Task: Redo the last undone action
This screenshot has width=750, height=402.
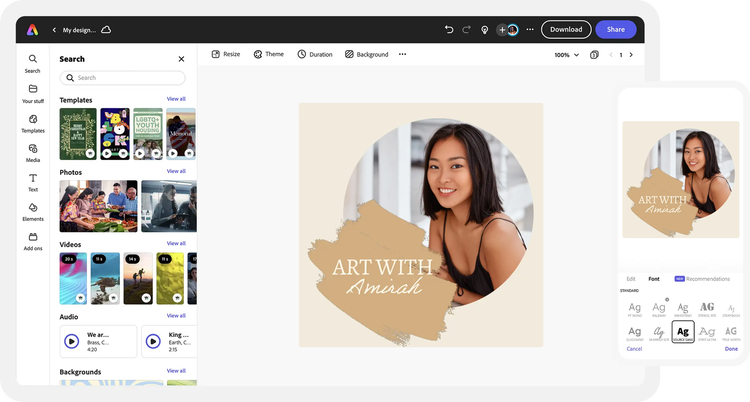Action: [x=466, y=30]
